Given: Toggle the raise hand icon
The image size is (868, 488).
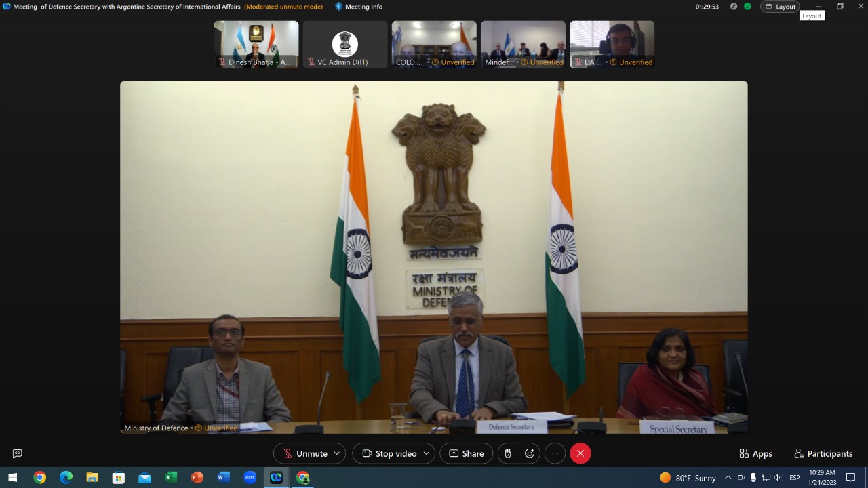Looking at the screenshot, I should pyautogui.click(x=508, y=453).
